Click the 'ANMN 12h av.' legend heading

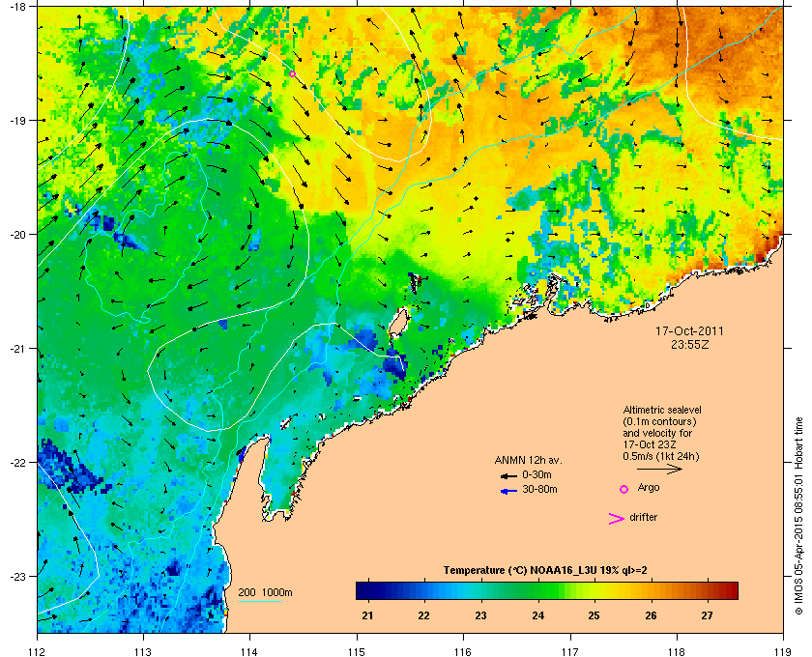pyautogui.click(x=528, y=460)
